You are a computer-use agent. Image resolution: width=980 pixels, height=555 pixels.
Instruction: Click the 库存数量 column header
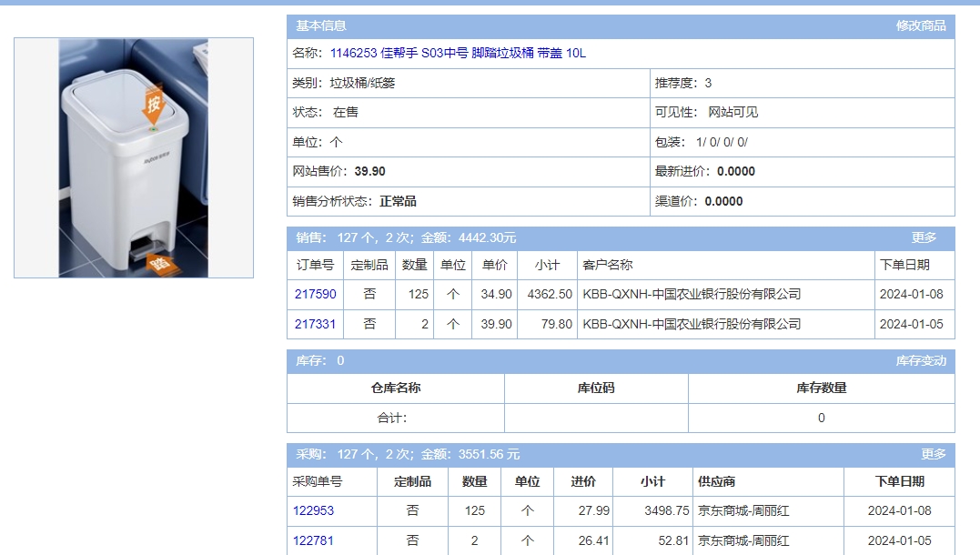[x=822, y=388]
